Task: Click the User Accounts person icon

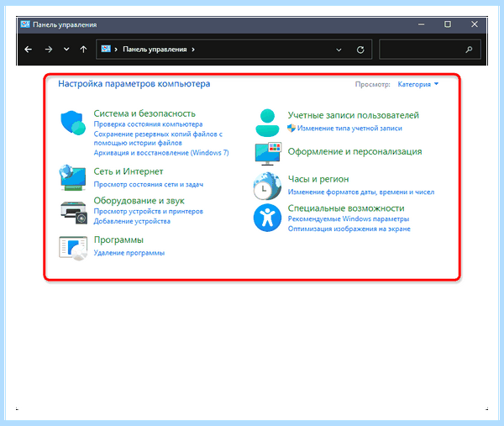Action: 267,123
